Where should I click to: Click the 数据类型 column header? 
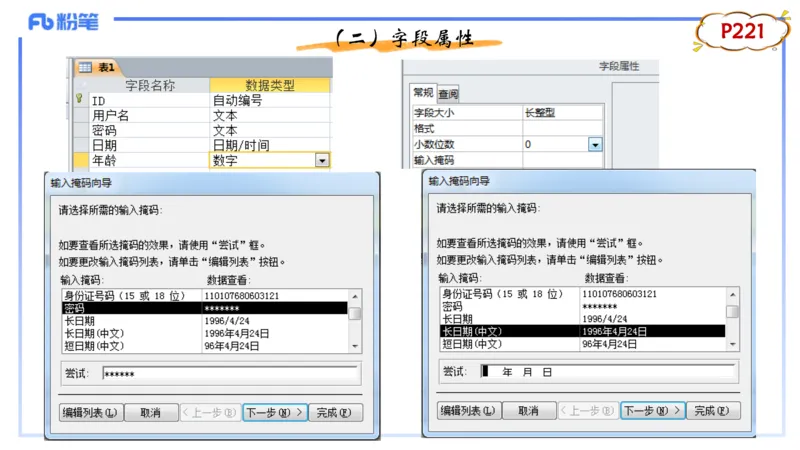[x=269, y=85]
